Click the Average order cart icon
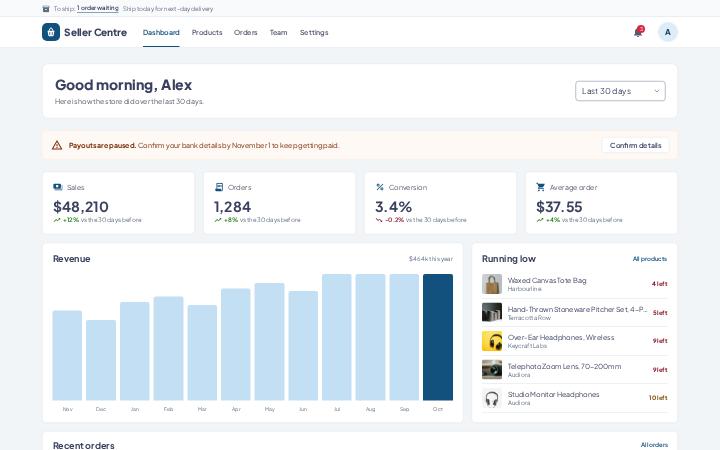 point(540,187)
